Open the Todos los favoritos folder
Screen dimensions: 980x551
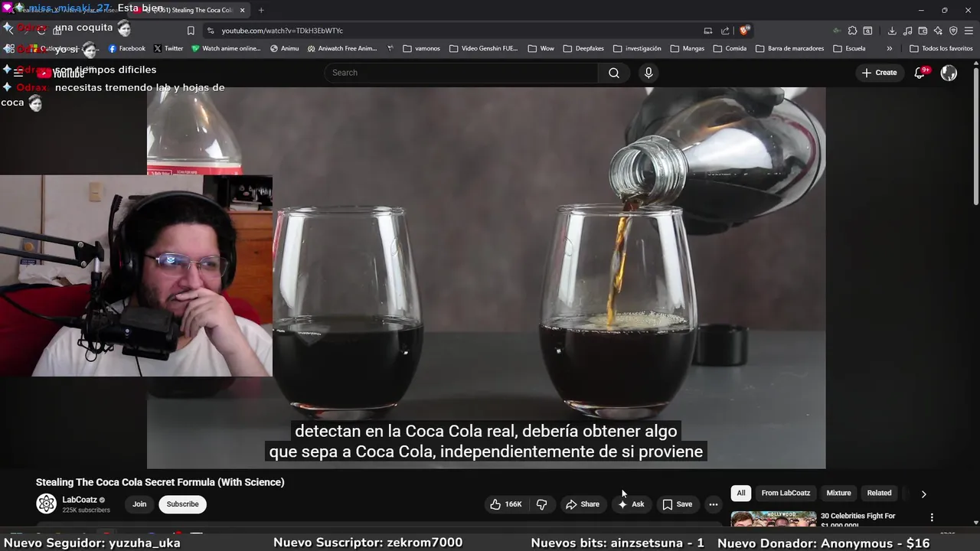(941, 48)
